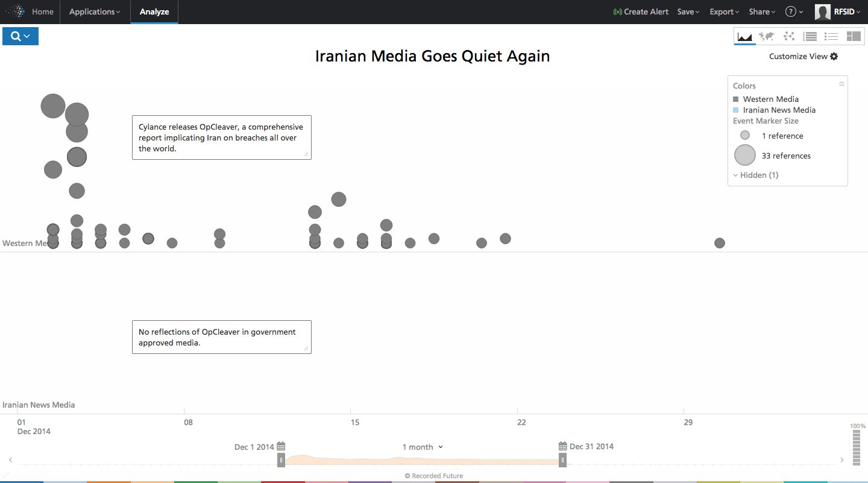Toggle the Western Media gray color swatch
The image size is (868, 483).
click(735, 99)
